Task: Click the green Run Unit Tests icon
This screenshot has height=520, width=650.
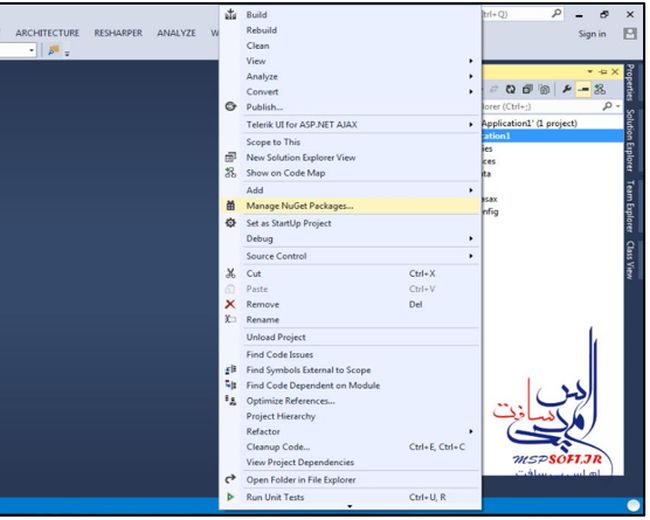Action: 230,497
